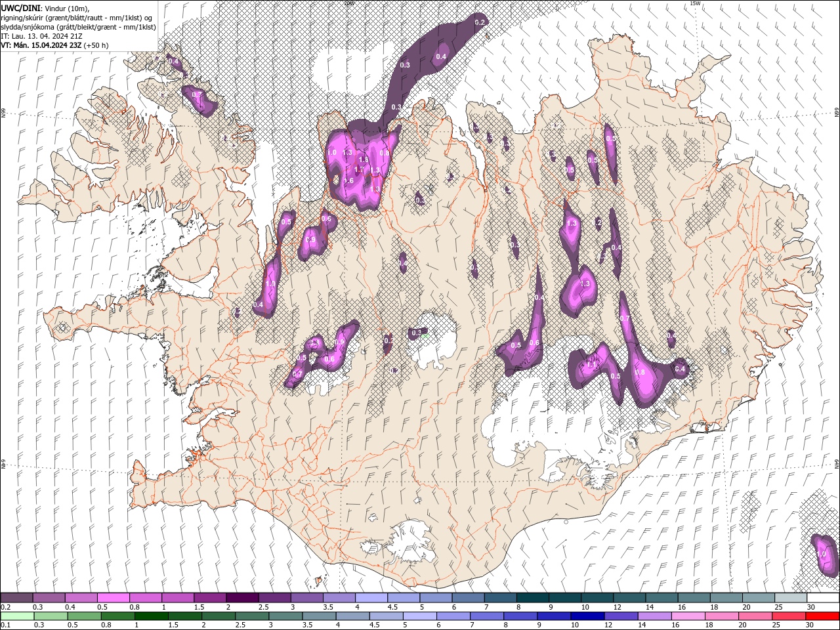The width and height of the screenshot is (840, 630).
Task: Select the 'slydda/snjókoma' legend description line
Action: [x=78, y=27]
